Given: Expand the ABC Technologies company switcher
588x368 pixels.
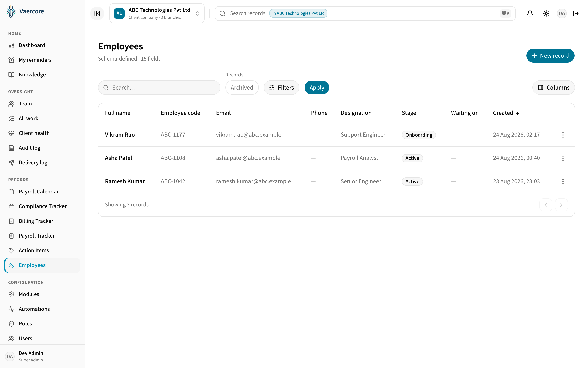Looking at the screenshot, I should click(x=157, y=13).
